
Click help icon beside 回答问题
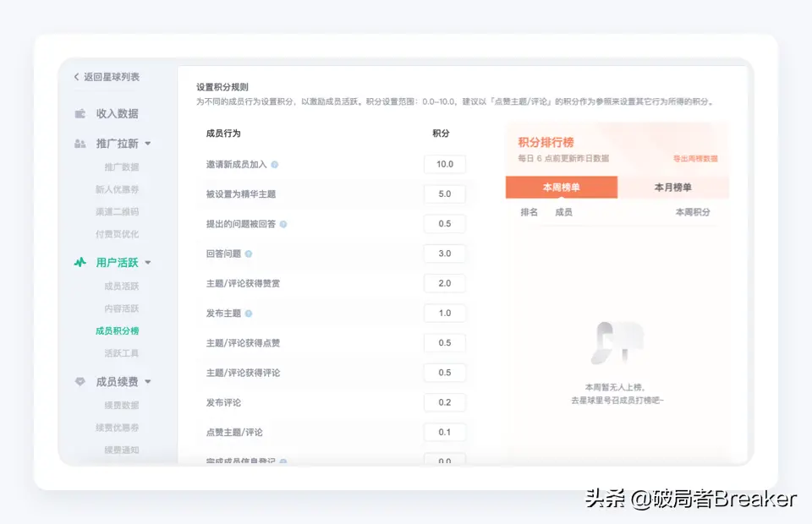(249, 254)
